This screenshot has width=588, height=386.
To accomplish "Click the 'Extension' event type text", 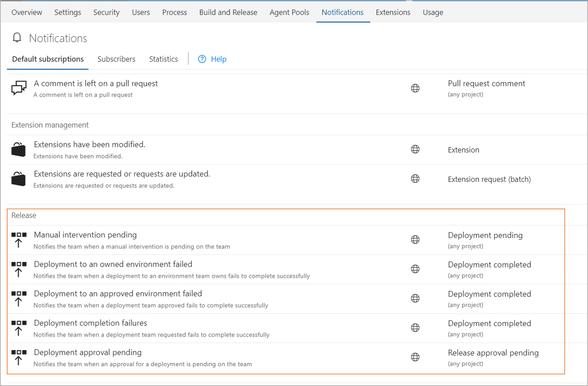I will click(x=463, y=150).
